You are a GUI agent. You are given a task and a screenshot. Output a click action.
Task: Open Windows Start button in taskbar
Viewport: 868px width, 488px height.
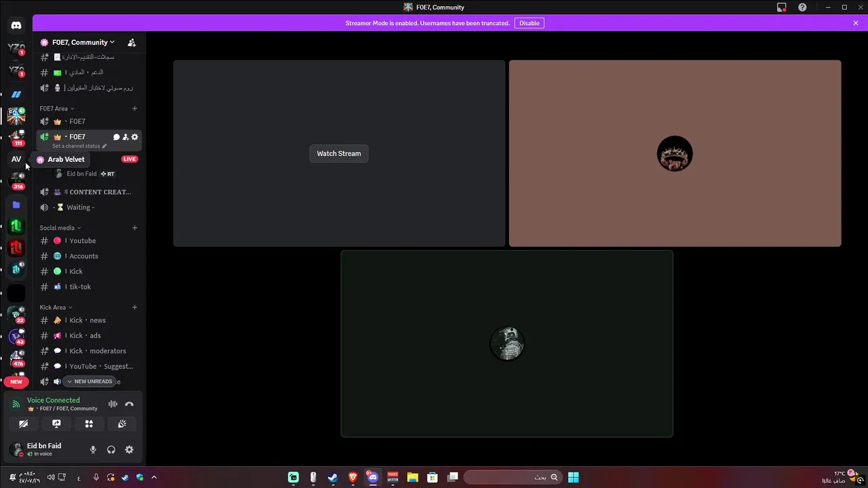coord(573,477)
